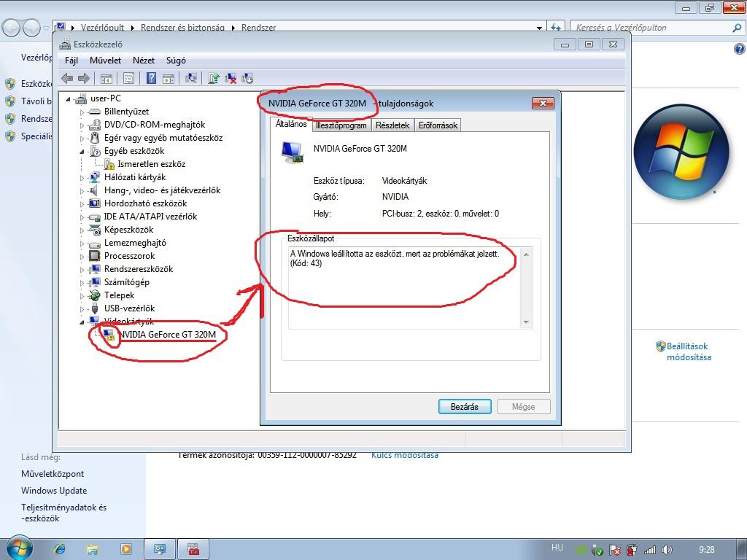
Task: Click the Ismeretlen eszköz warning icon
Action: (x=109, y=164)
